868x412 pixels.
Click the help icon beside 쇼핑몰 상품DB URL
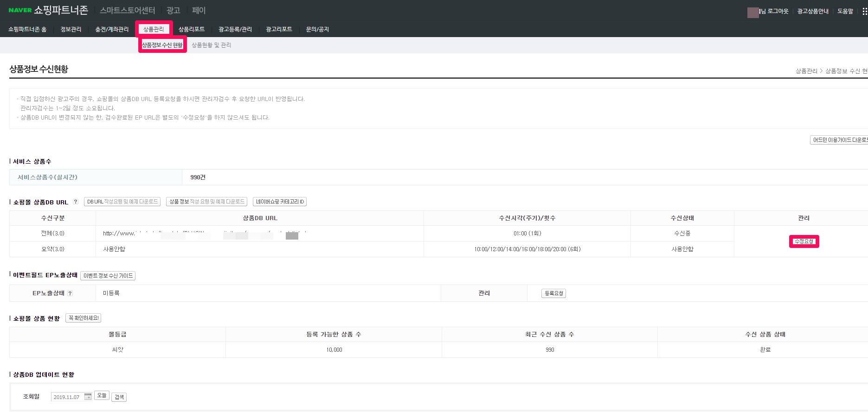click(76, 202)
